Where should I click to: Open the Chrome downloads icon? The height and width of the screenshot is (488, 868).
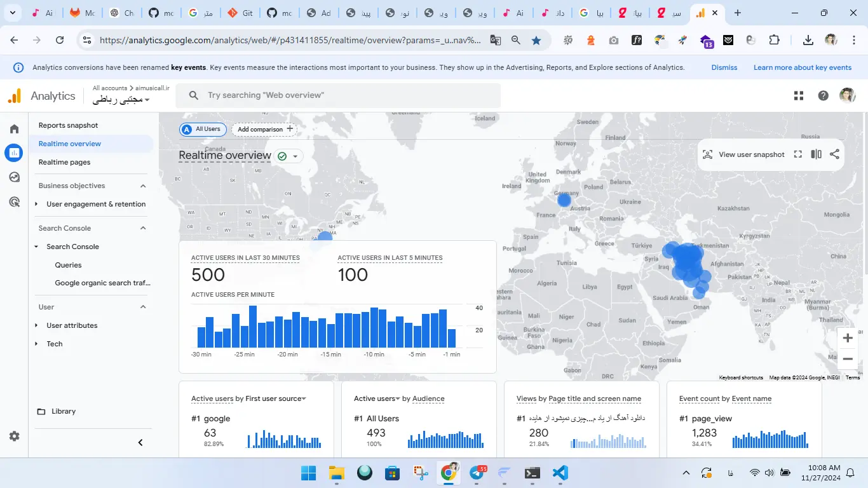point(808,40)
